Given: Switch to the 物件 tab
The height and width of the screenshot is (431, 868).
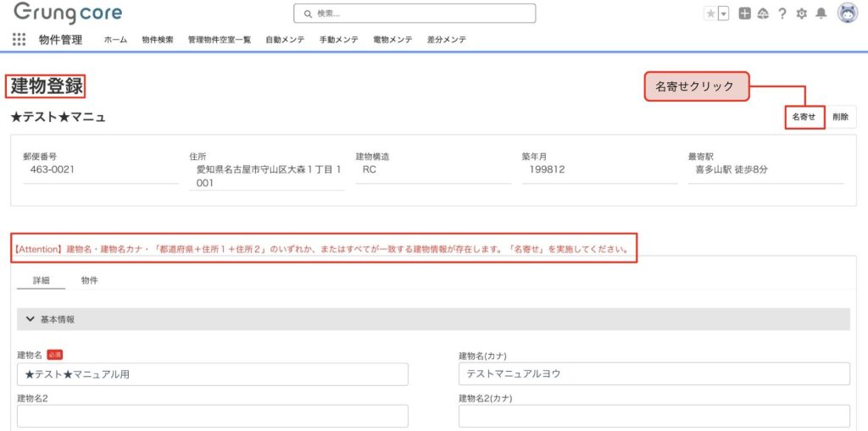Looking at the screenshot, I should [x=89, y=280].
